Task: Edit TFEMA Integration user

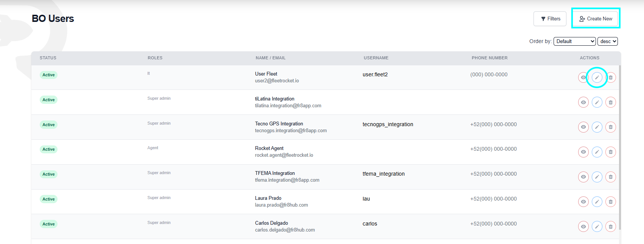Action: 597,177
